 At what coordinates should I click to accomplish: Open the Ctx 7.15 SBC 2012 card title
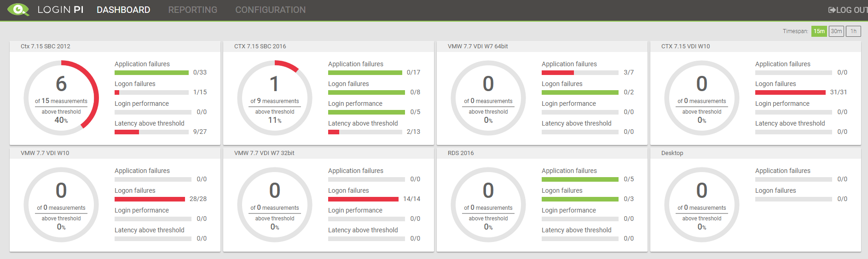(46, 46)
